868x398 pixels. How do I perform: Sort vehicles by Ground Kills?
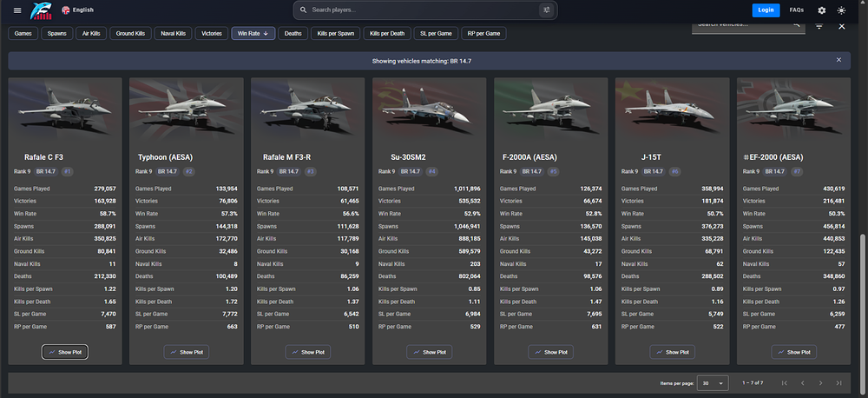(130, 33)
